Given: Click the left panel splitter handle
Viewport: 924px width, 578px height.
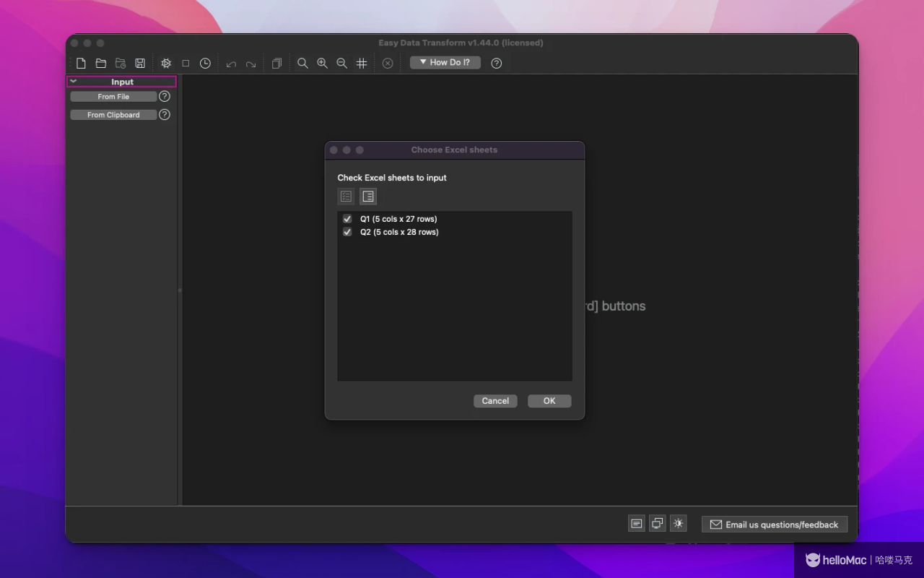Looking at the screenshot, I should [180, 290].
